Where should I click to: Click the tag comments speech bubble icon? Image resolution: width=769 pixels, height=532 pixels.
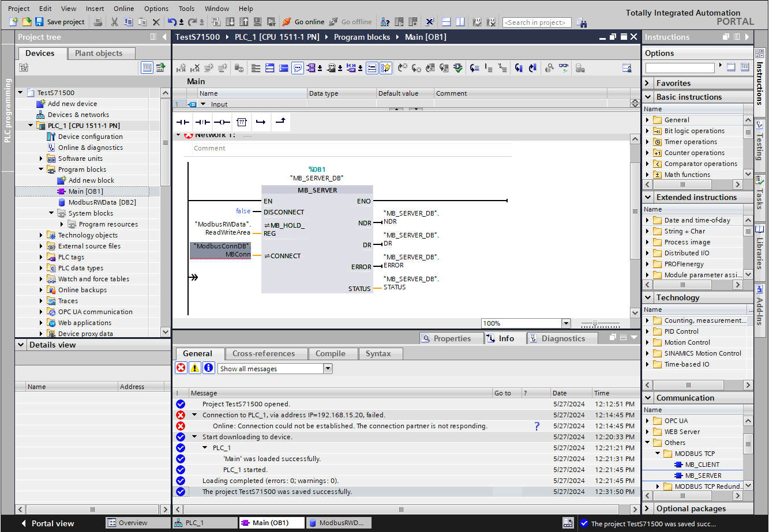[298, 68]
